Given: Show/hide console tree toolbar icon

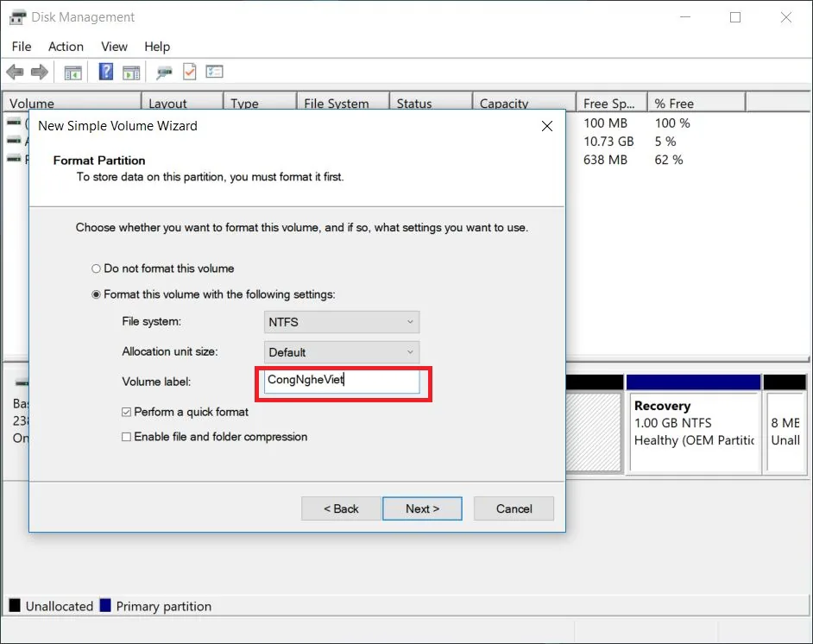Looking at the screenshot, I should coord(72,73).
